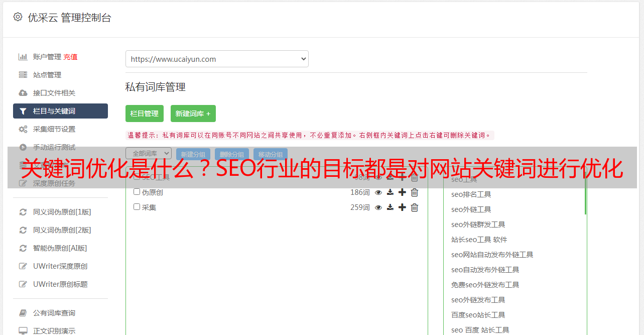Click the plus icon in the 采集 row
Screen dimensions: 644x335
402,207
